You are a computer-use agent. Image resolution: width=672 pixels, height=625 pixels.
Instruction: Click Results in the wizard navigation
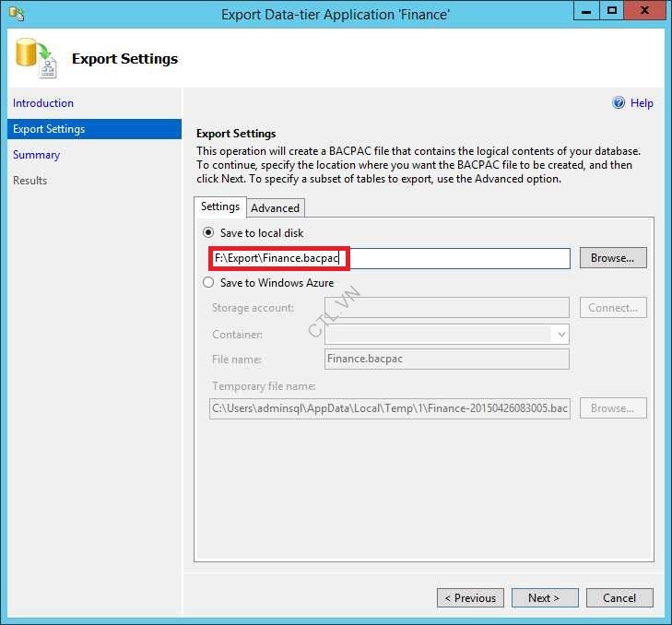pyautogui.click(x=30, y=181)
